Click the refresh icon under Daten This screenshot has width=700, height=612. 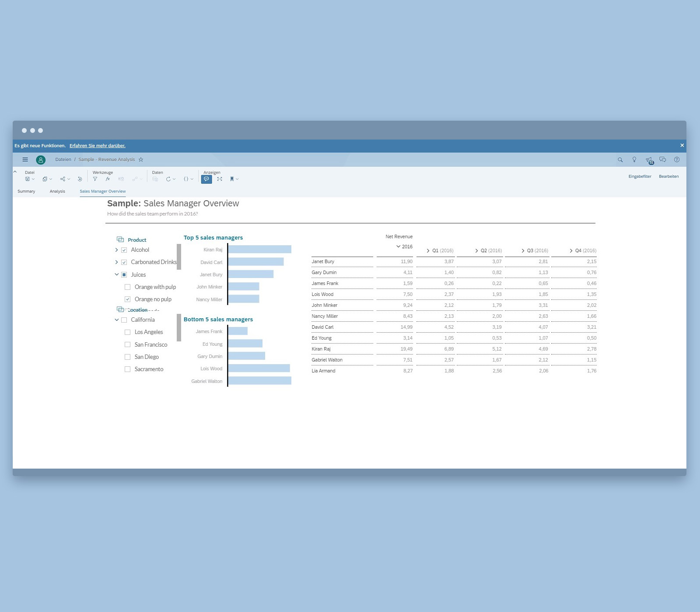168,179
